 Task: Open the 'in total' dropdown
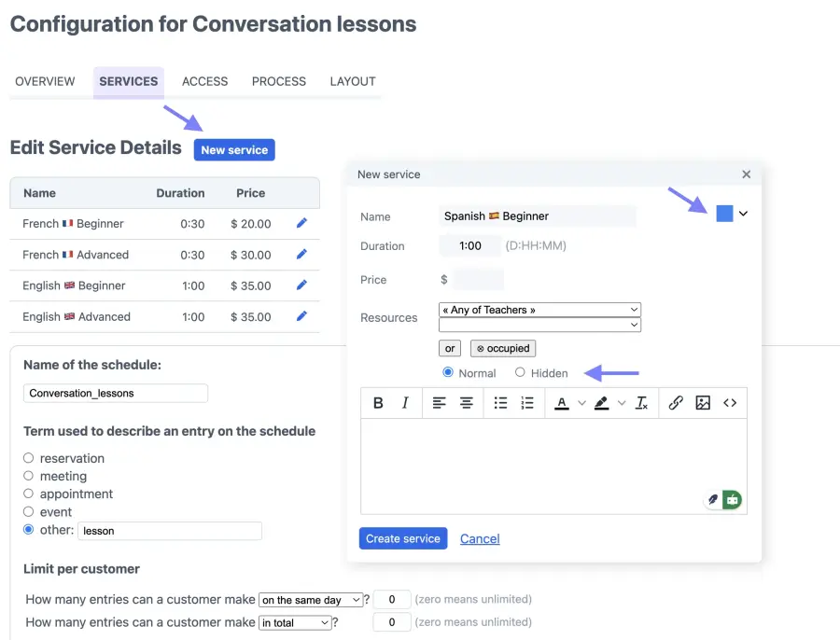295,623
